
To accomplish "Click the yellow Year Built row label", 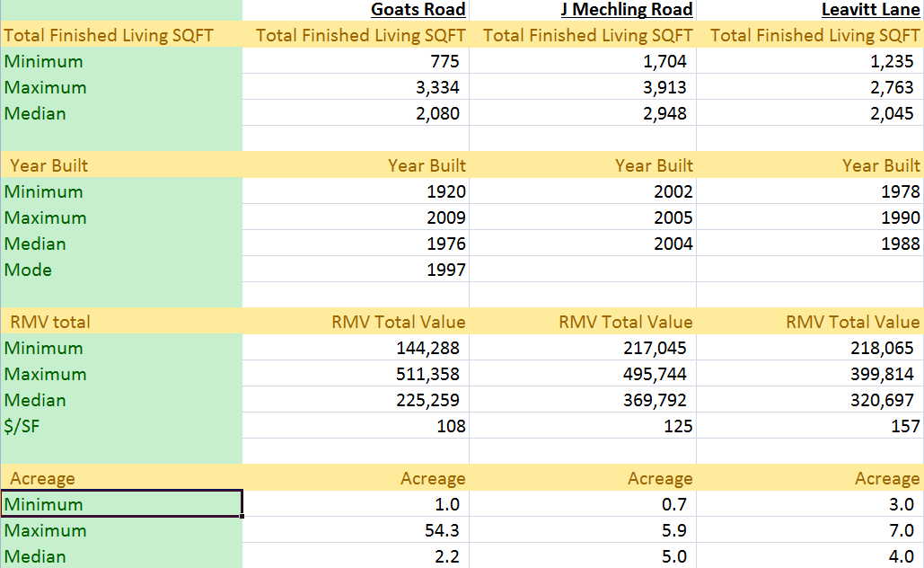I will (49, 165).
